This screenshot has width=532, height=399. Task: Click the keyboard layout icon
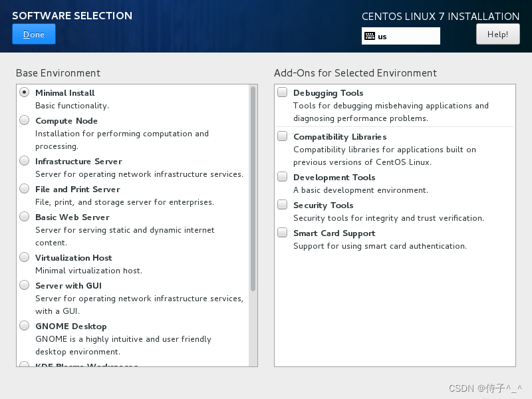370,37
